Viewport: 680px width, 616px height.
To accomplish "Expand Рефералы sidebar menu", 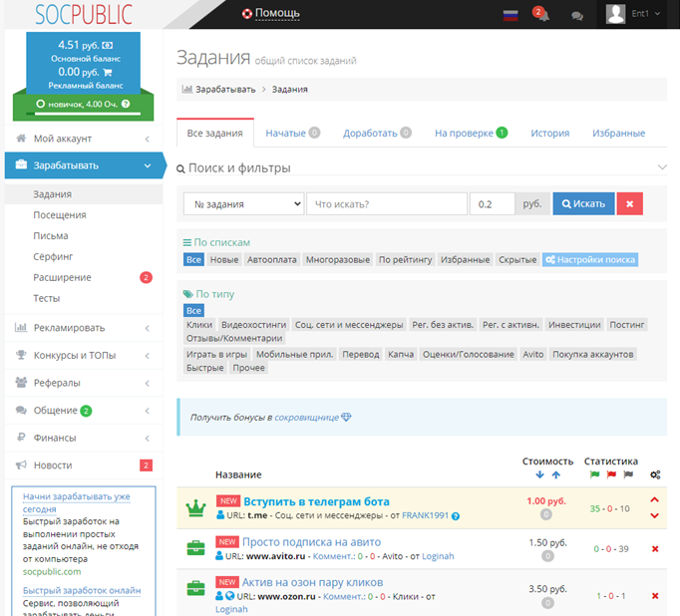I will (84, 383).
